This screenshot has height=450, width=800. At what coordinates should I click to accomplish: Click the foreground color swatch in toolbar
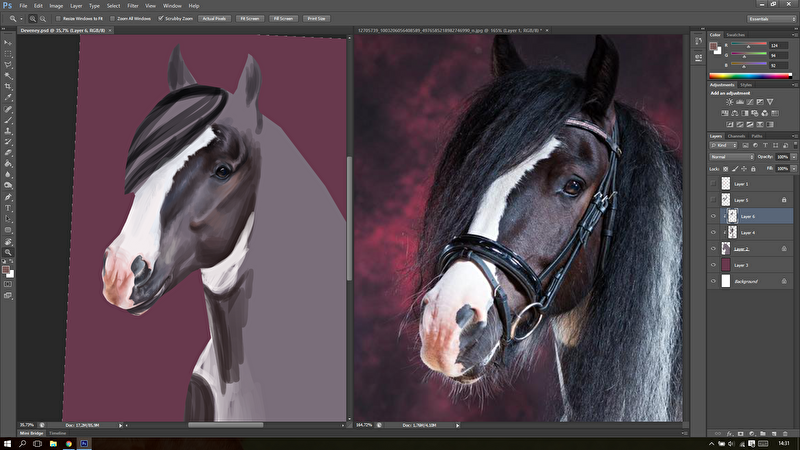tap(6, 267)
